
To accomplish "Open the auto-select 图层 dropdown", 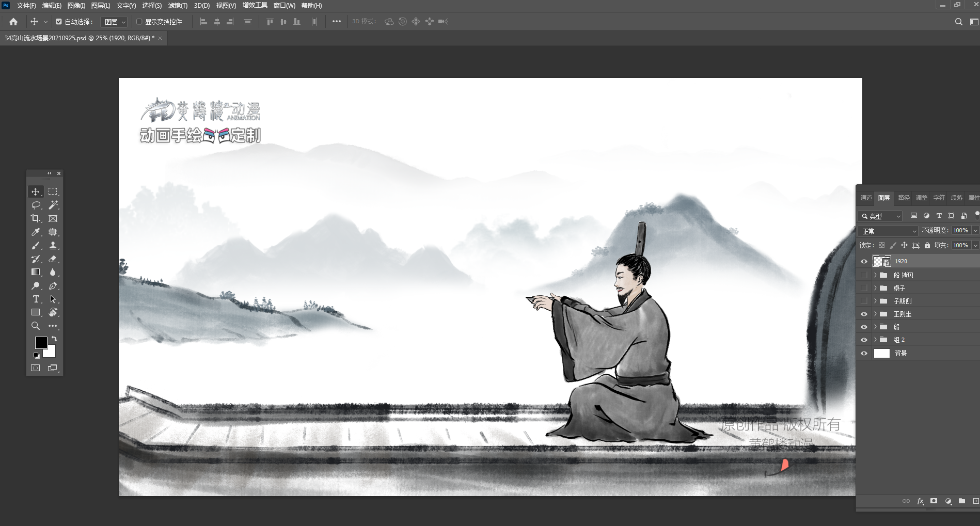I will point(114,22).
